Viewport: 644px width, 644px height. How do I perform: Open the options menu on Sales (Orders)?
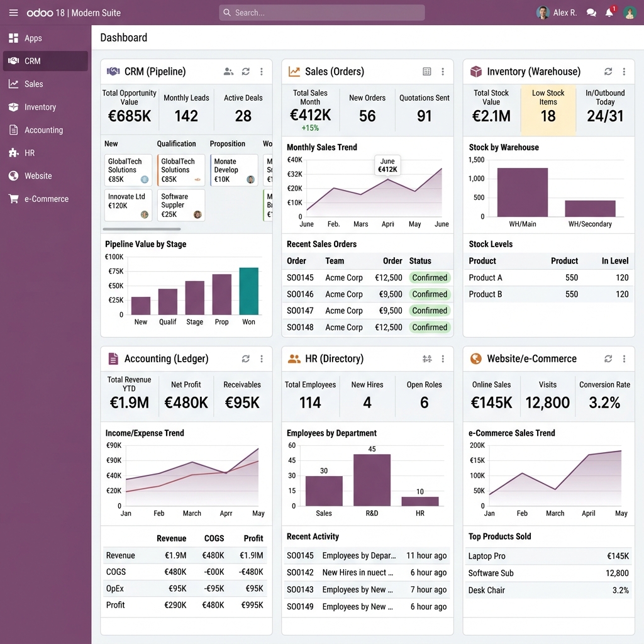443,71
